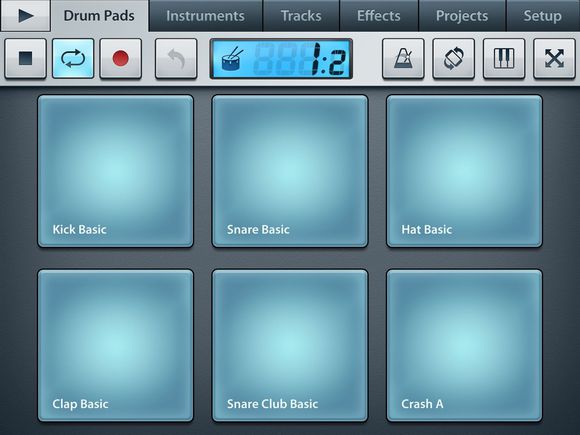Open the piano keyboard icon
Viewport: 580px width, 435px height.
coord(504,58)
